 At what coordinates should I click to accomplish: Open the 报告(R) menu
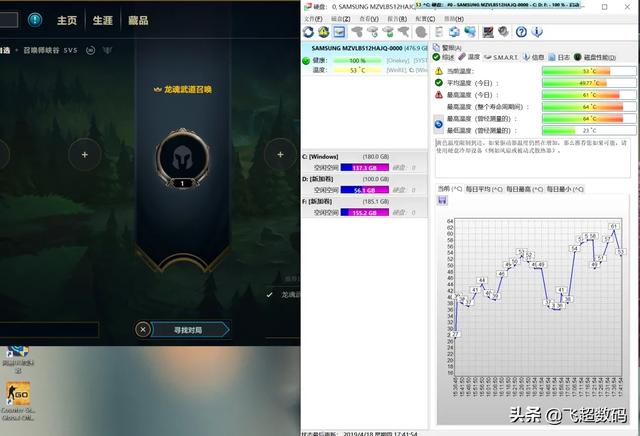coord(397,19)
